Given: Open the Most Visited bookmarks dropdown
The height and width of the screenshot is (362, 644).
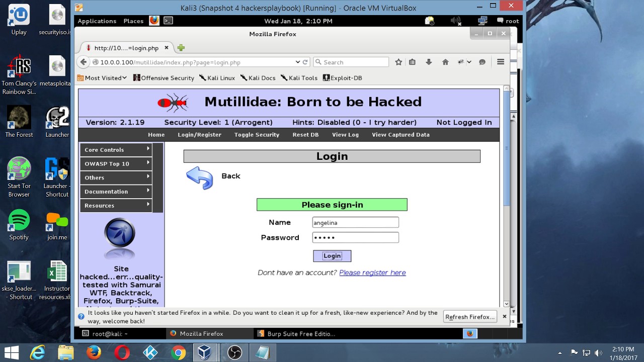Looking at the screenshot, I should click(x=102, y=78).
